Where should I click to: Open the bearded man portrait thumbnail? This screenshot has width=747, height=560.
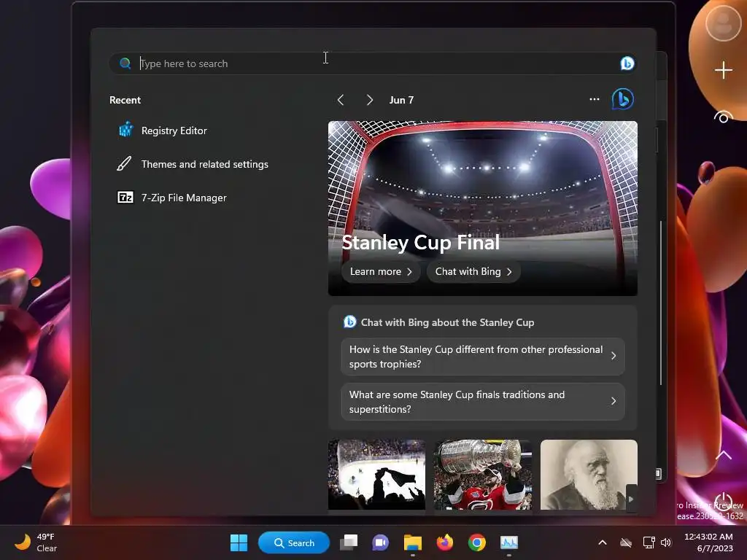coord(589,475)
